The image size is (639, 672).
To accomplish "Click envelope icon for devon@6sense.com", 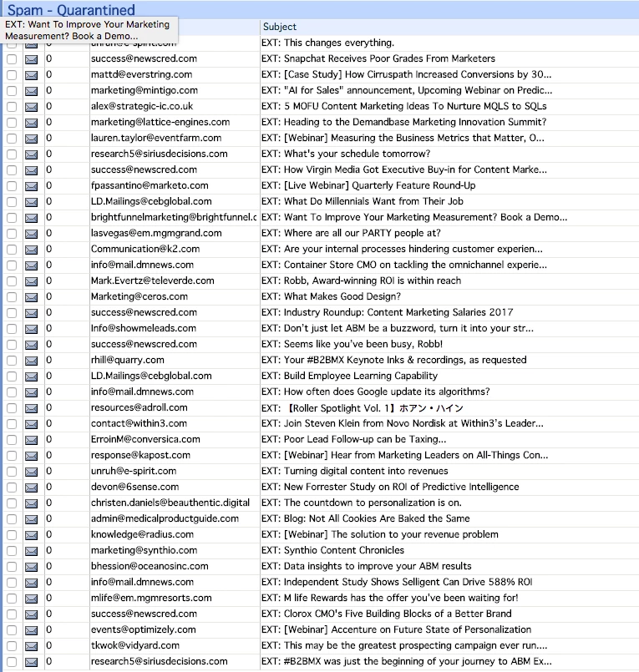I will [x=31, y=488].
